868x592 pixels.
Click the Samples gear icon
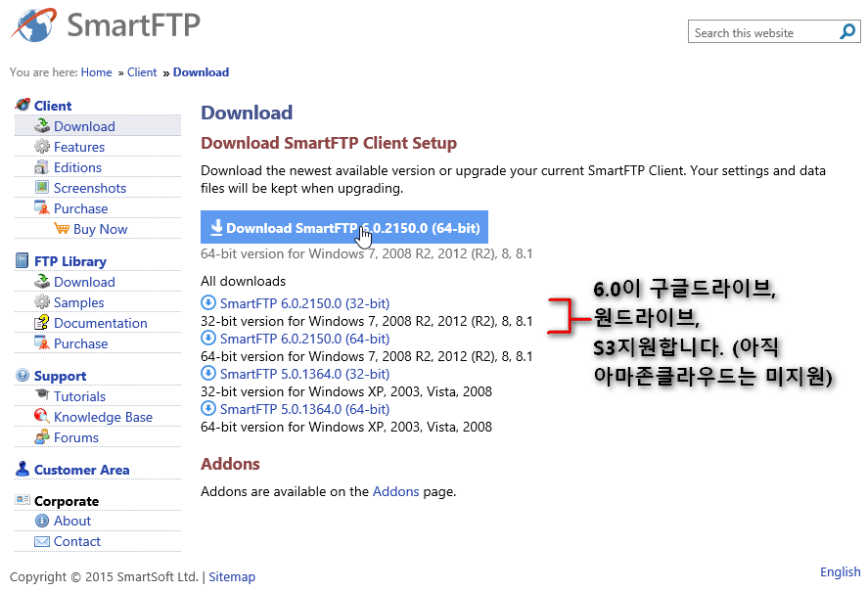click(x=42, y=301)
